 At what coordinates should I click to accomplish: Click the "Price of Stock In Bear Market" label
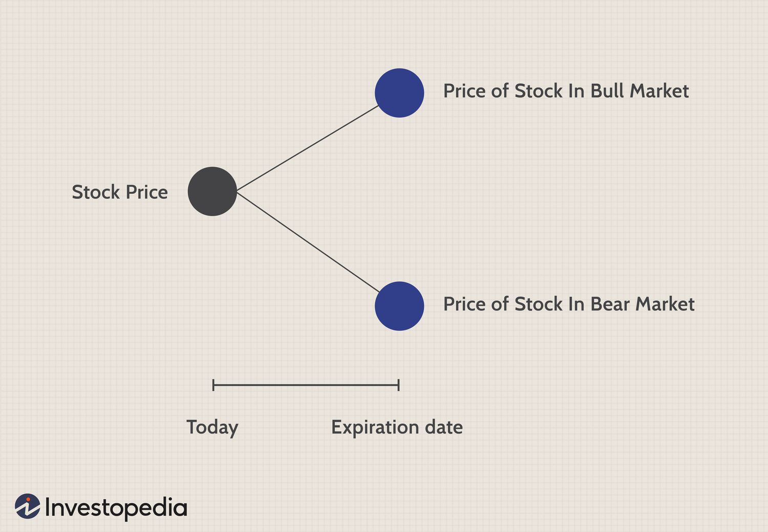569,304
